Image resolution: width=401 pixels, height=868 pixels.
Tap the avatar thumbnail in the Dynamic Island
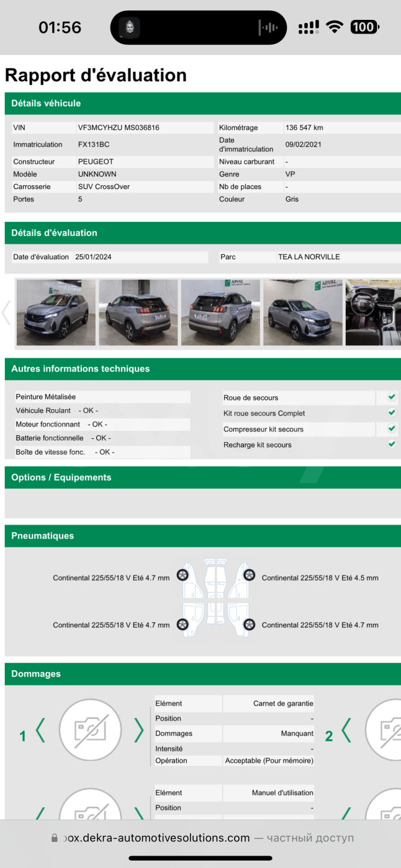pyautogui.click(x=129, y=27)
